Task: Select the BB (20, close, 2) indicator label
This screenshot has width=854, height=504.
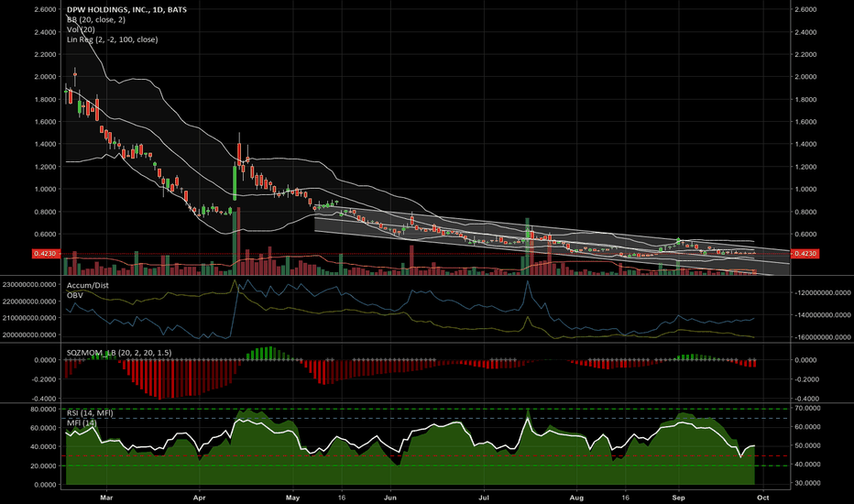Action: click(x=96, y=19)
